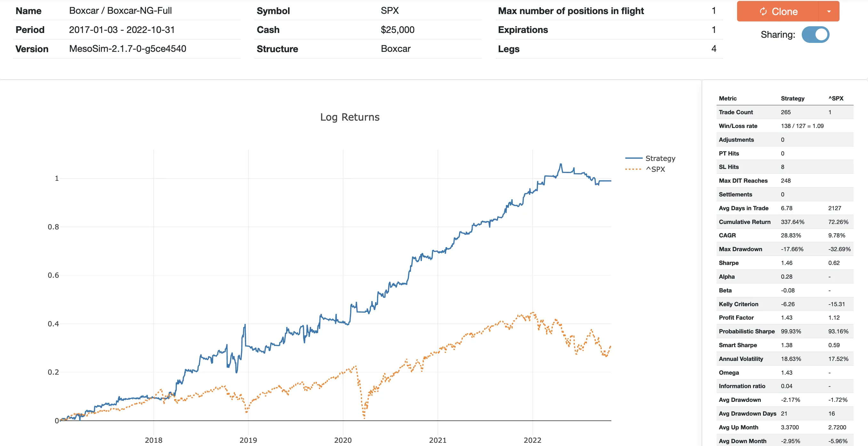Click the blue Strategy legend line swatch
Screen dimensions: 868x446
[634, 158]
